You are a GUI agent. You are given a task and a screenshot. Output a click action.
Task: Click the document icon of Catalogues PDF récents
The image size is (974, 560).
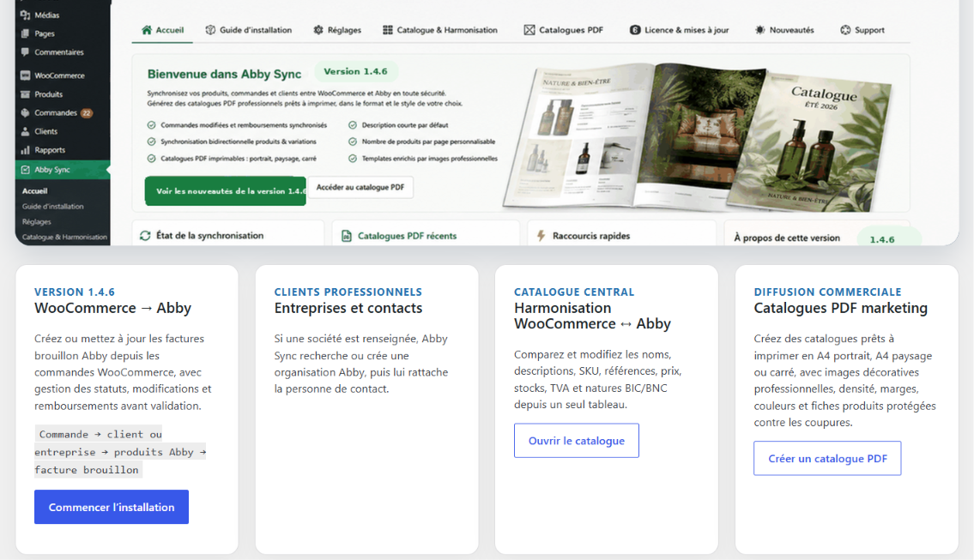(347, 236)
